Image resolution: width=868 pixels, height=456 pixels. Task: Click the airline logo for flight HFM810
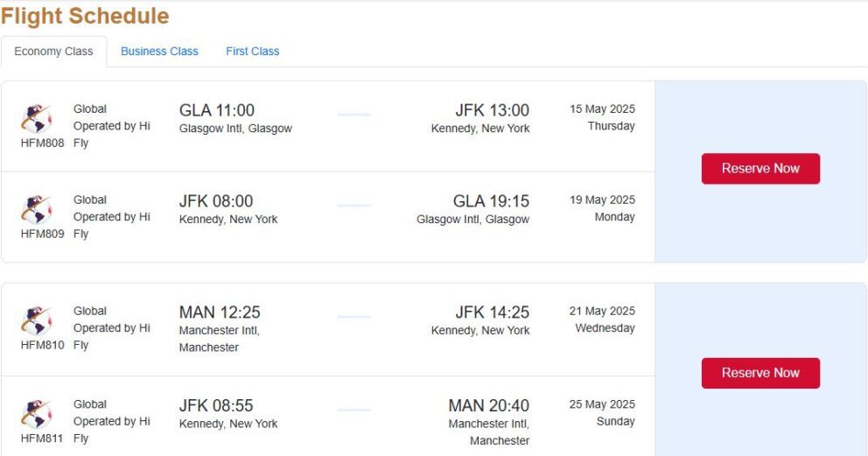pos(37,320)
